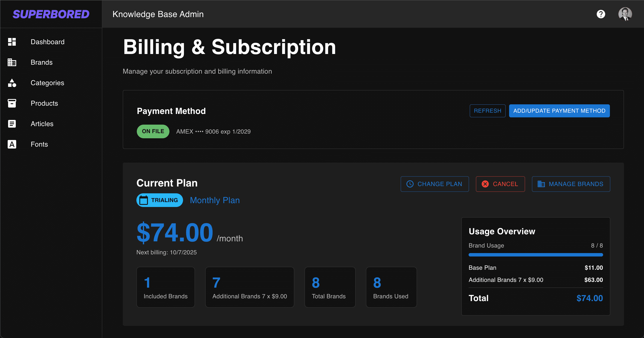Switch to the Articles sidebar section
644x338 pixels.
(42, 124)
